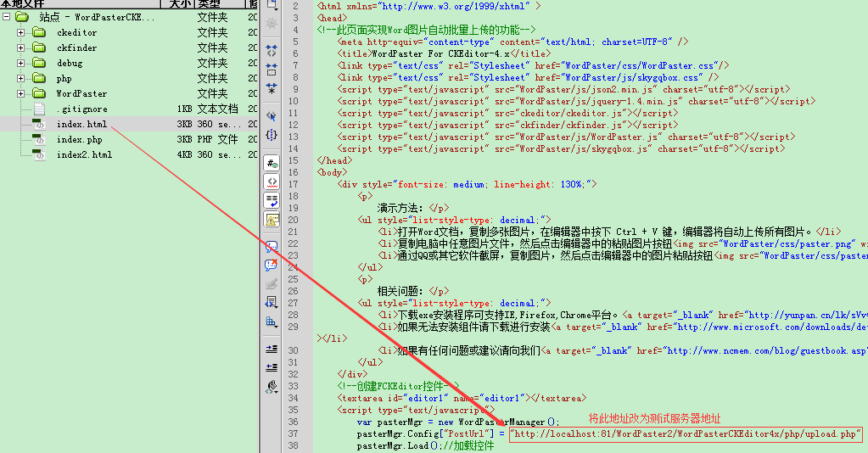Select the WordPaster folder icon

click(x=39, y=93)
